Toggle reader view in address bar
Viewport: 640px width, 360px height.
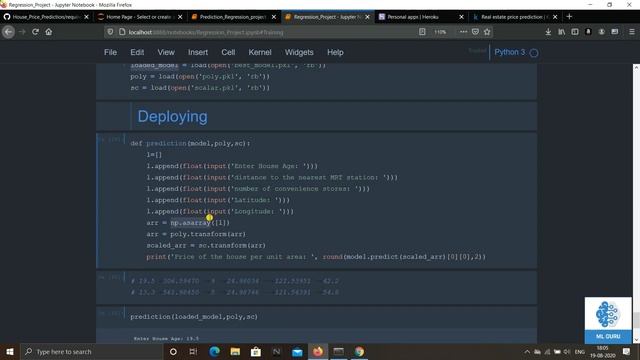(x=422, y=32)
